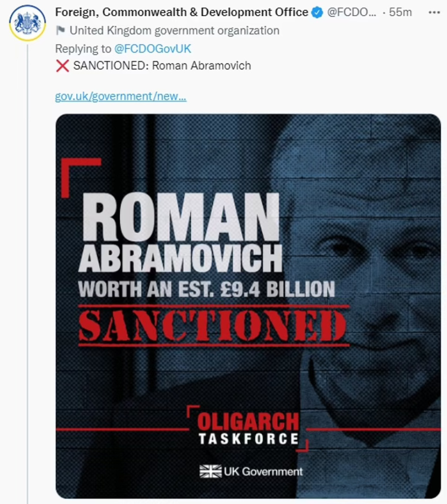Click the @FCDO handle beside the badge

[352, 12]
